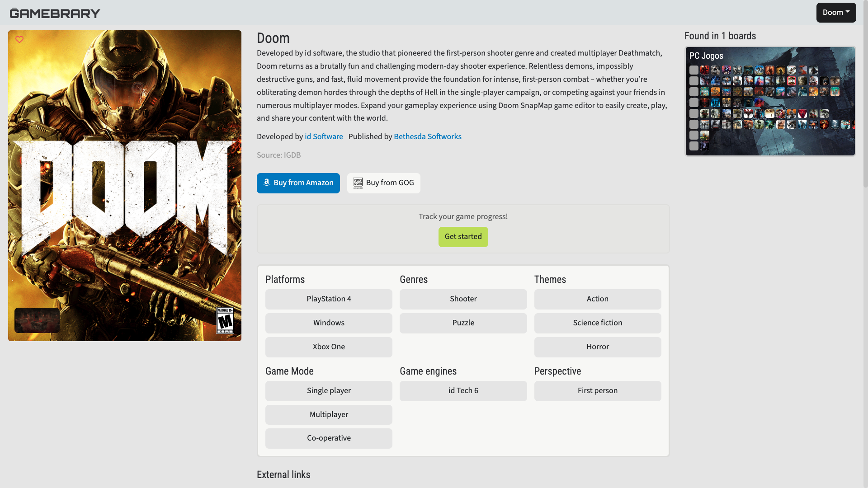Click the Doom mini cover in PC Jogos board
This screenshot has height=488, width=868.
(x=792, y=81)
